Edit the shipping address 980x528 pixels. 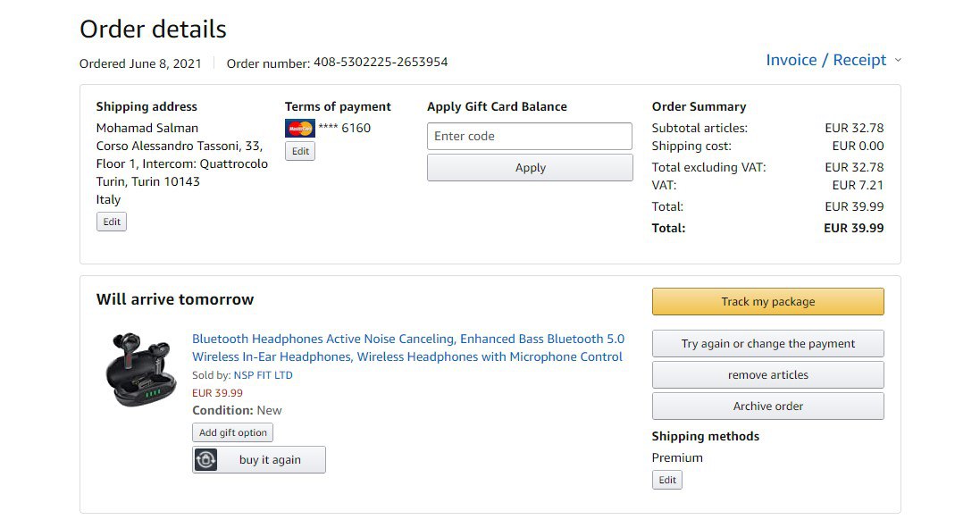(x=112, y=222)
